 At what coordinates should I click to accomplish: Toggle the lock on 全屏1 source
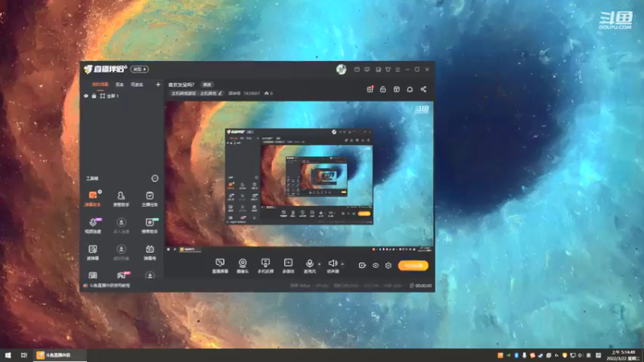(93, 96)
